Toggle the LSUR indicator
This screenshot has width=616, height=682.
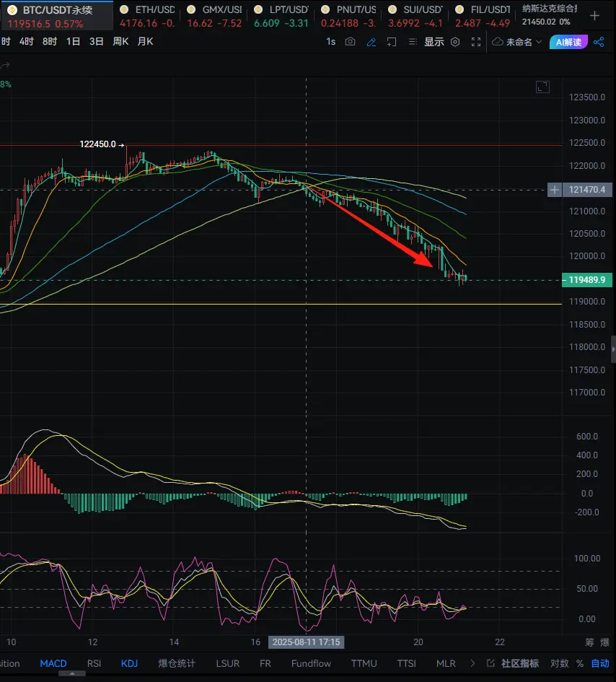click(x=228, y=663)
